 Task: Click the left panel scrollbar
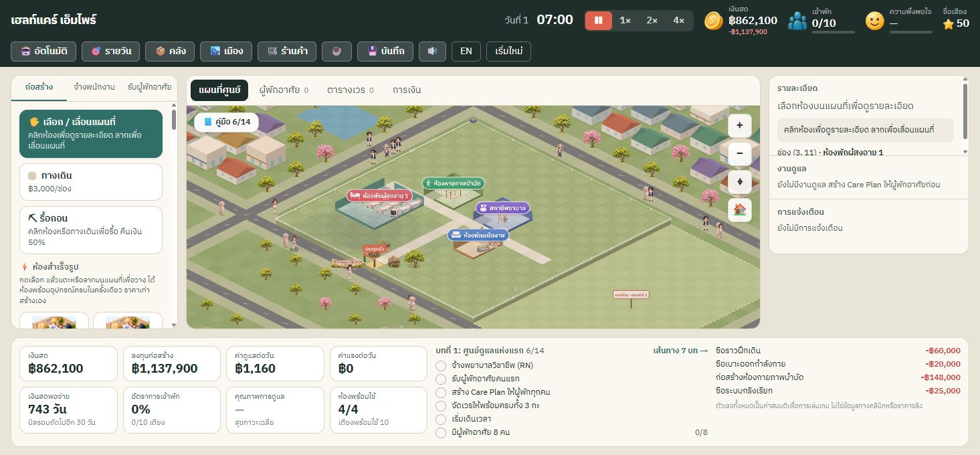tap(174, 120)
